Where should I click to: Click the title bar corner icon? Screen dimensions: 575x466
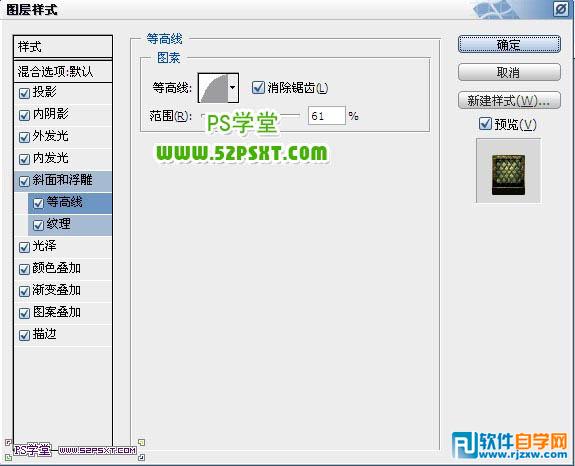[561, 9]
